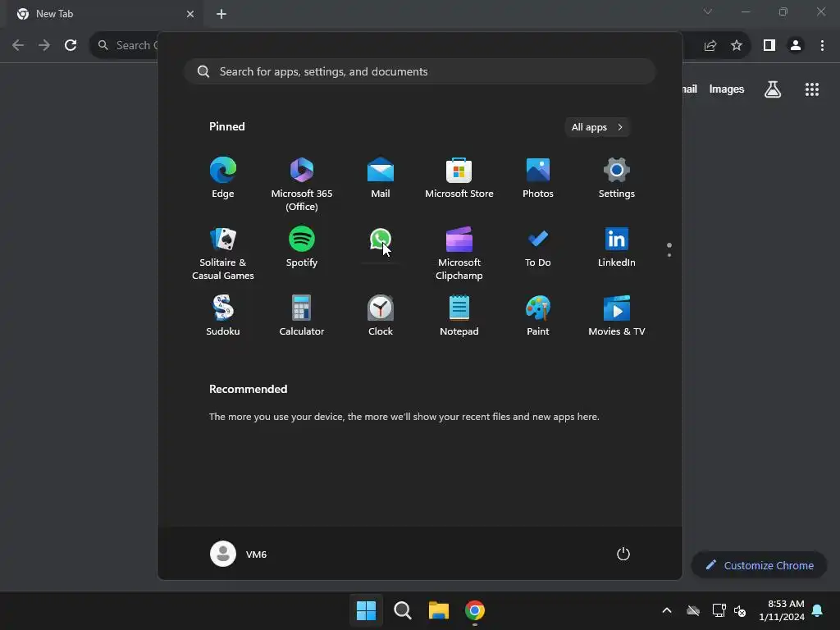Open File Explorer from taskbar
The width and height of the screenshot is (840, 630).
(x=439, y=610)
